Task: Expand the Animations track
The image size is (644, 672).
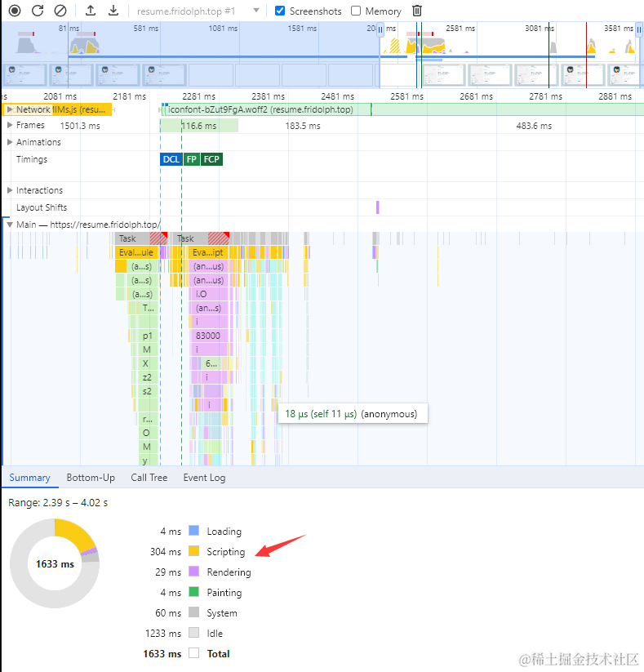Action: point(10,142)
